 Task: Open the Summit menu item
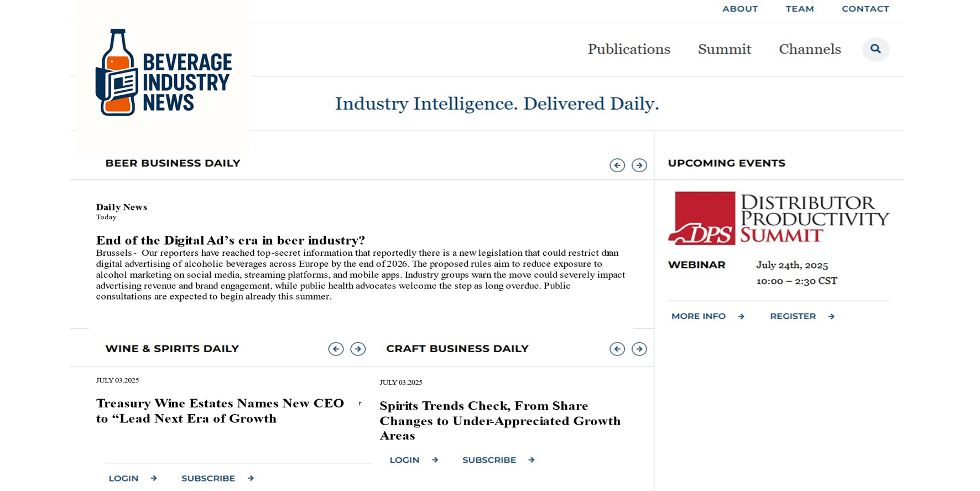724,49
